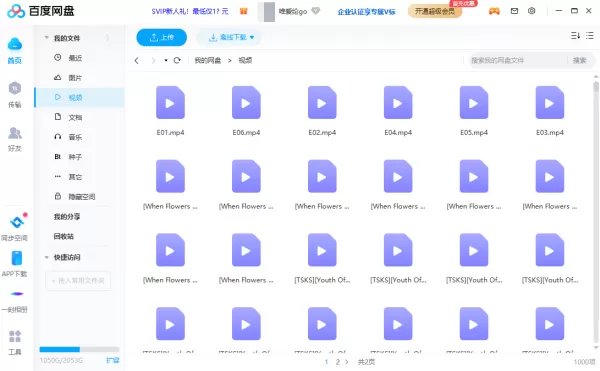Go forward with the right arrow
The width and height of the screenshot is (600, 371).
click(153, 60)
